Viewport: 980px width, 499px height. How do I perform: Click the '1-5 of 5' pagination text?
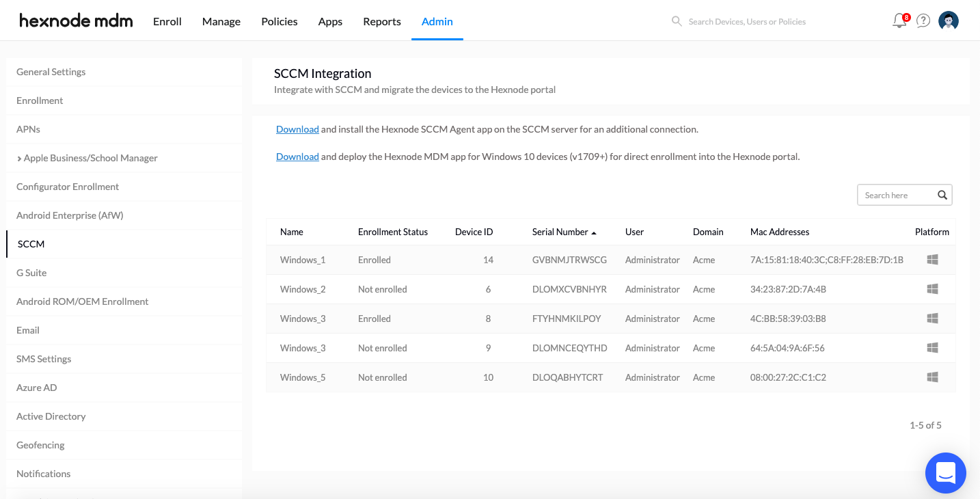click(925, 425)
